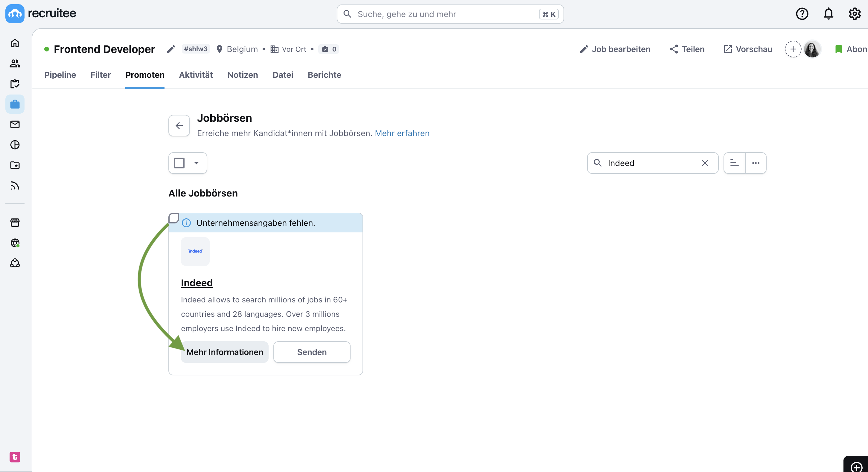Open the Inbox mail icon
The width and height of the screenshot is (868, 472).
[15, 124]
